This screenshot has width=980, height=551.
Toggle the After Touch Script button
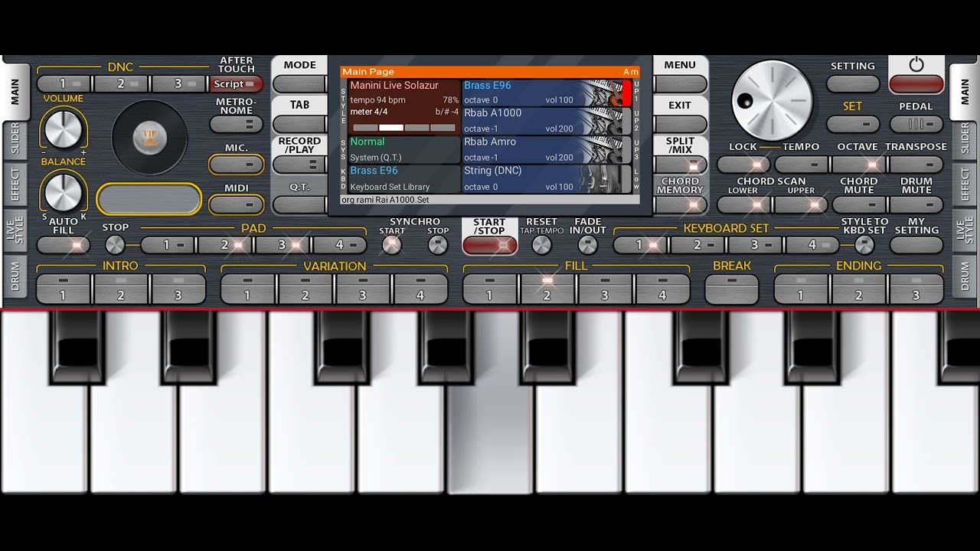tap(236, 84)
